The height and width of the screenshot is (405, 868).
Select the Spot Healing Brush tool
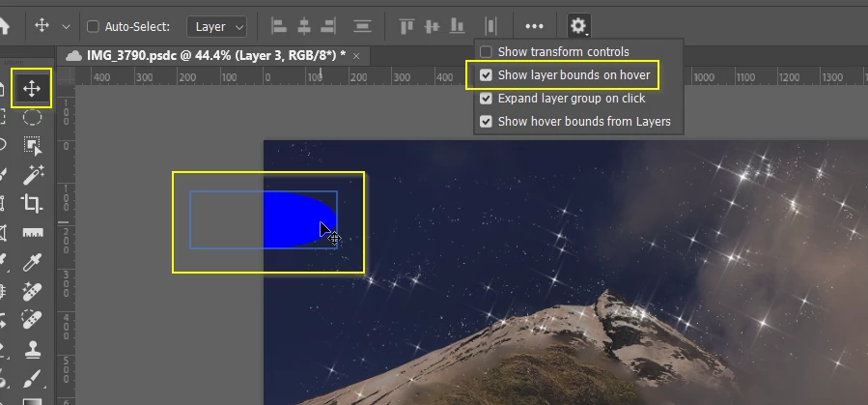coord(32,291)
